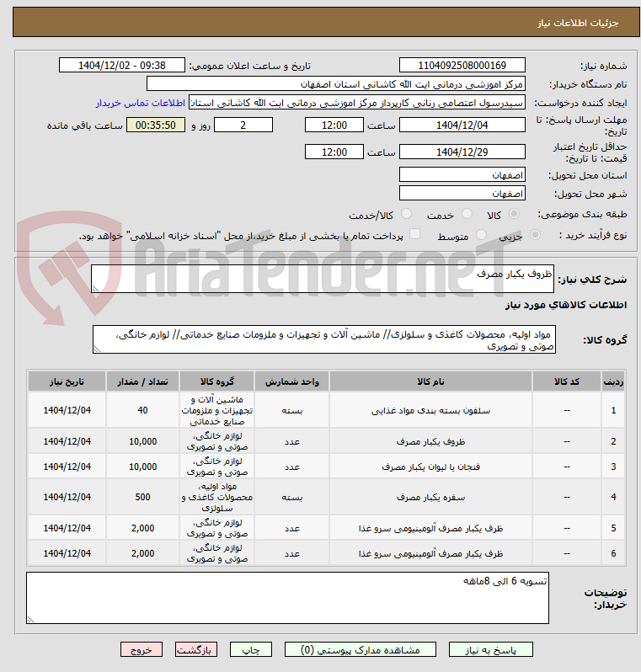This screenshot has width=641, height=672.
Task: Click quantity 500 in row 4
Action: 142,497
